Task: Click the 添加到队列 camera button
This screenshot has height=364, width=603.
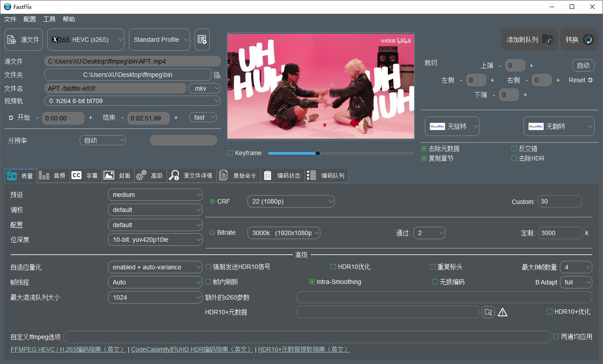Action: [x=529, y=40]
